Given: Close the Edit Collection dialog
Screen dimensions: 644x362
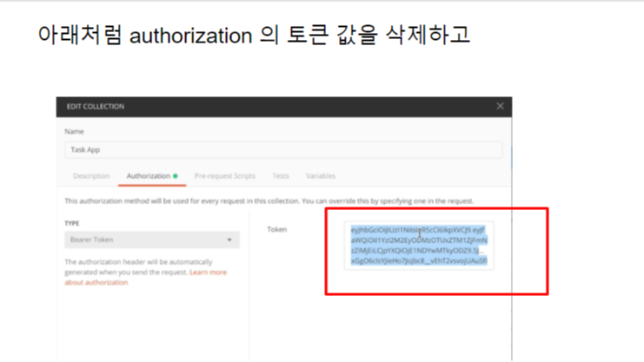Looking at the screenshot, I should (500, 106).
